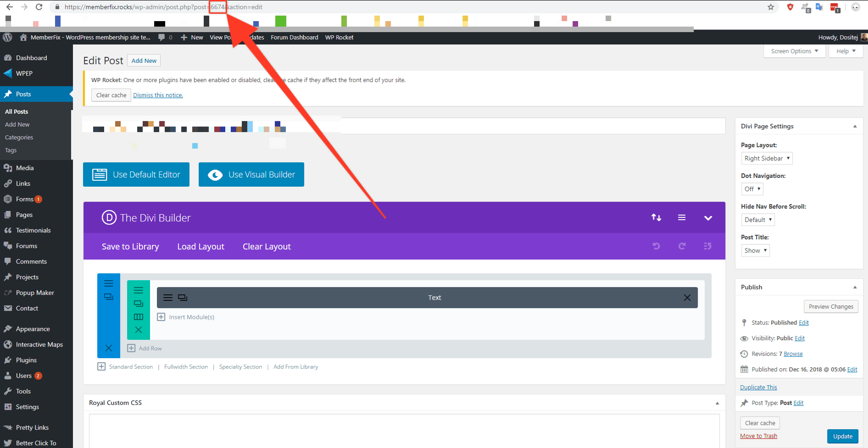
Task: Open Text module settings hamburger icon
Action: (x=168, y=298)
